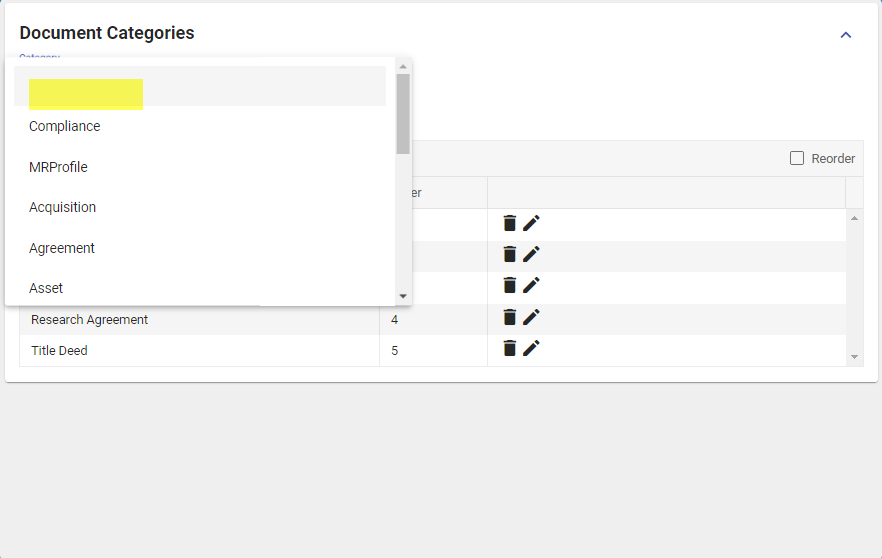Delete the Research Agreement category row
The height and width of the screenshot is (558, 882).
[509, 317]
